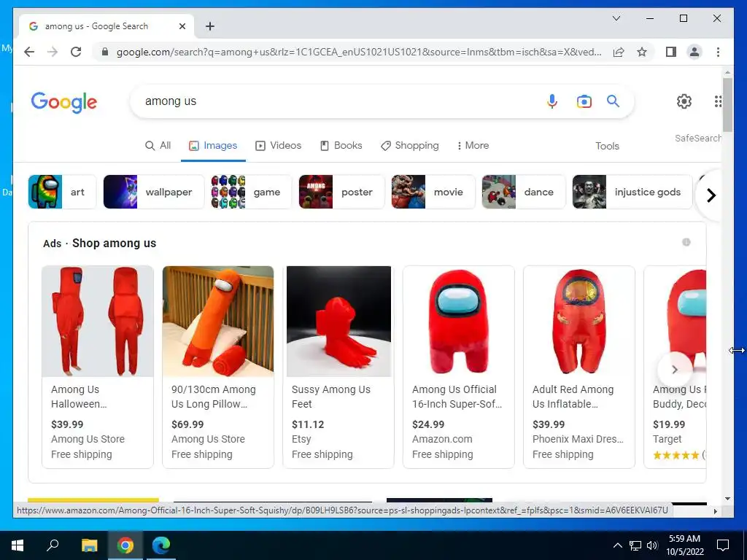The width and height of the screenshot is (747, 560).
Task: Expand the tab search dropdown
Action: coord(616,18)
